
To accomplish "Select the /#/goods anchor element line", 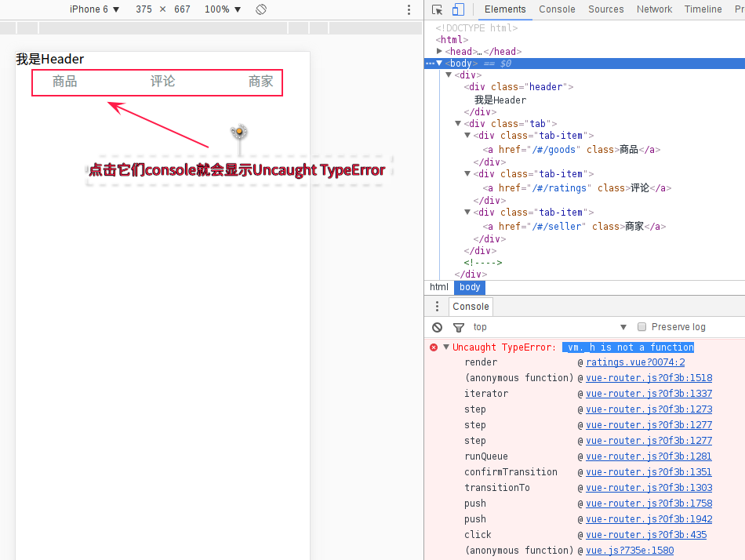I will [572, 150].
